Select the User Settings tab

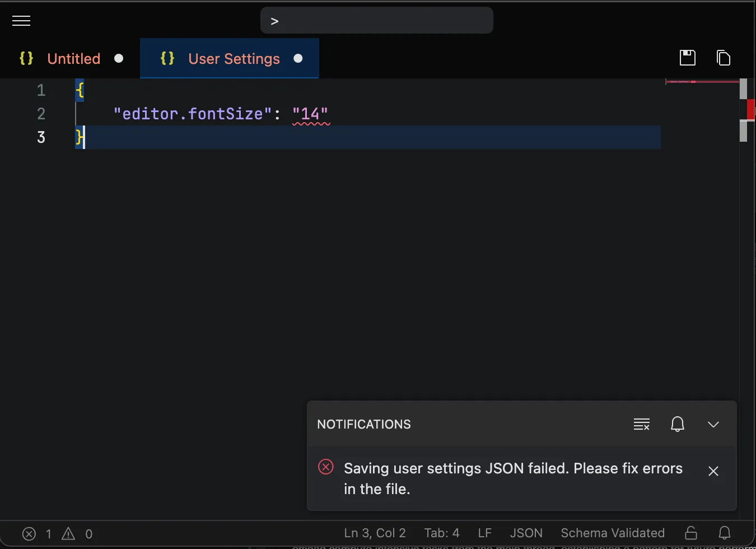(x=234, y=59)
